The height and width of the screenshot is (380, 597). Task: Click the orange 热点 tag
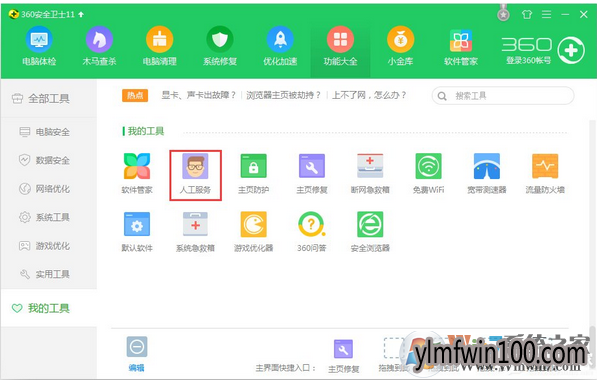[135, 95]
